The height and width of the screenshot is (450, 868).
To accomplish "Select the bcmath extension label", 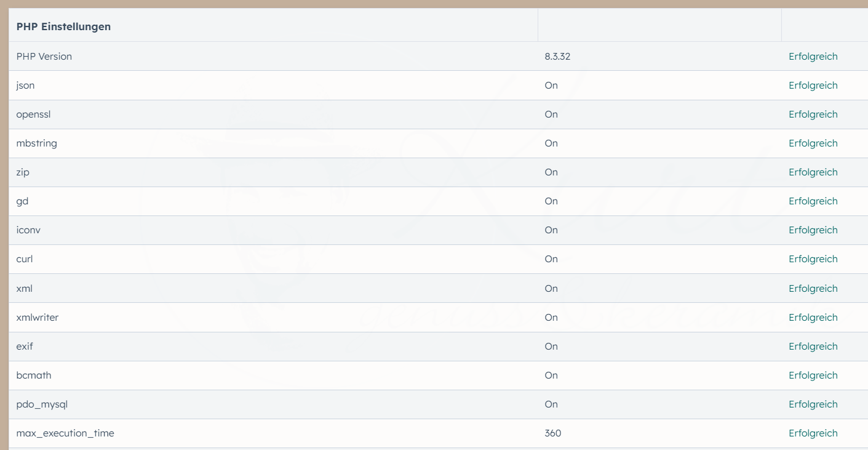I will [x=34, y=375].
